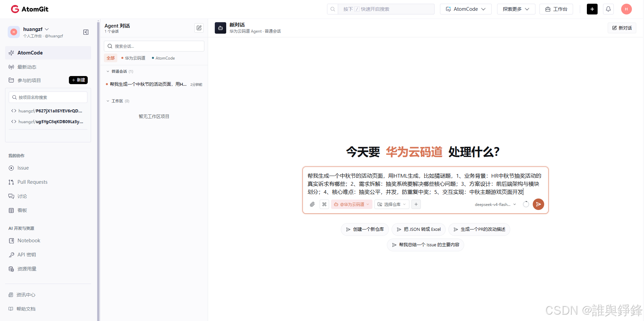Select AtomCode in left navigation
644x321 pixels.
(x=48, y=53)
